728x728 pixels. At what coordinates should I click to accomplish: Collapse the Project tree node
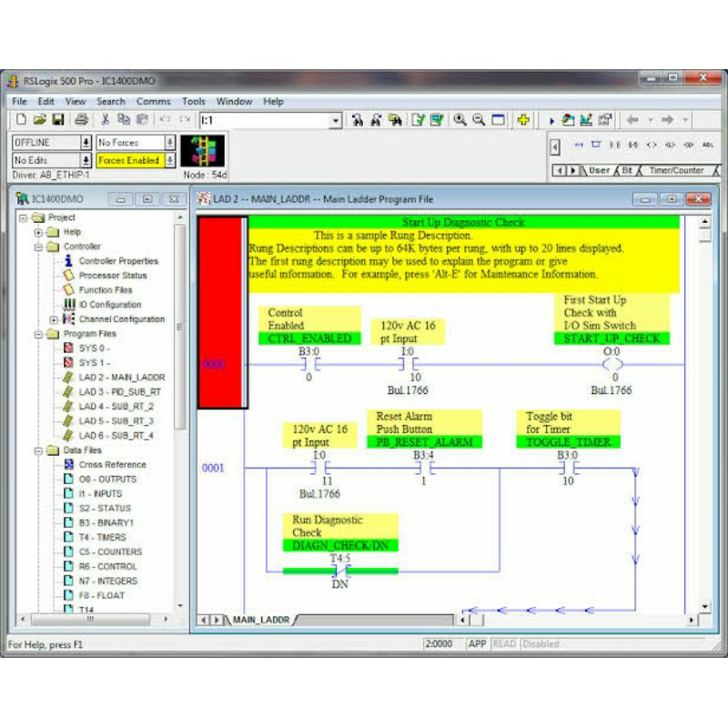[24, 217]
